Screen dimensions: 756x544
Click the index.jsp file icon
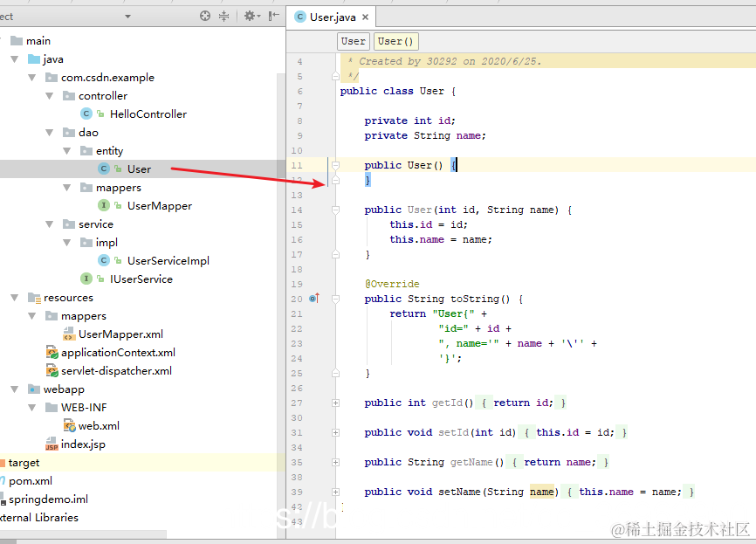coord(52,444)
